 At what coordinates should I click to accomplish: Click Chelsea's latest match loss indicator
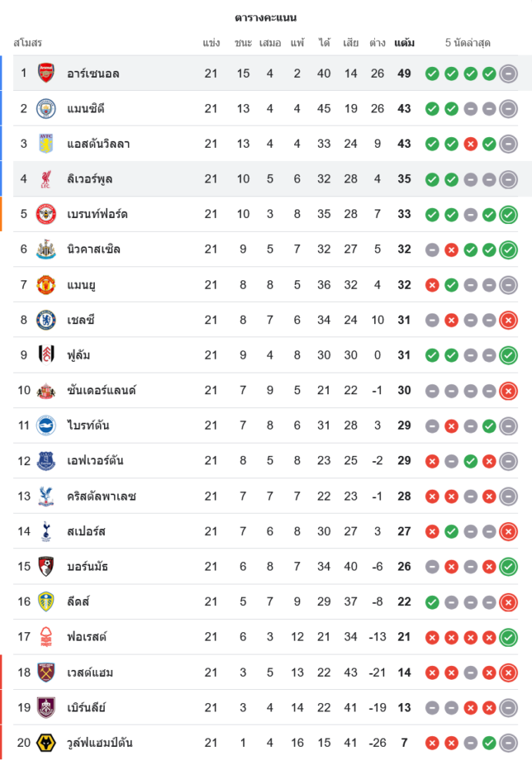[508, 320]
